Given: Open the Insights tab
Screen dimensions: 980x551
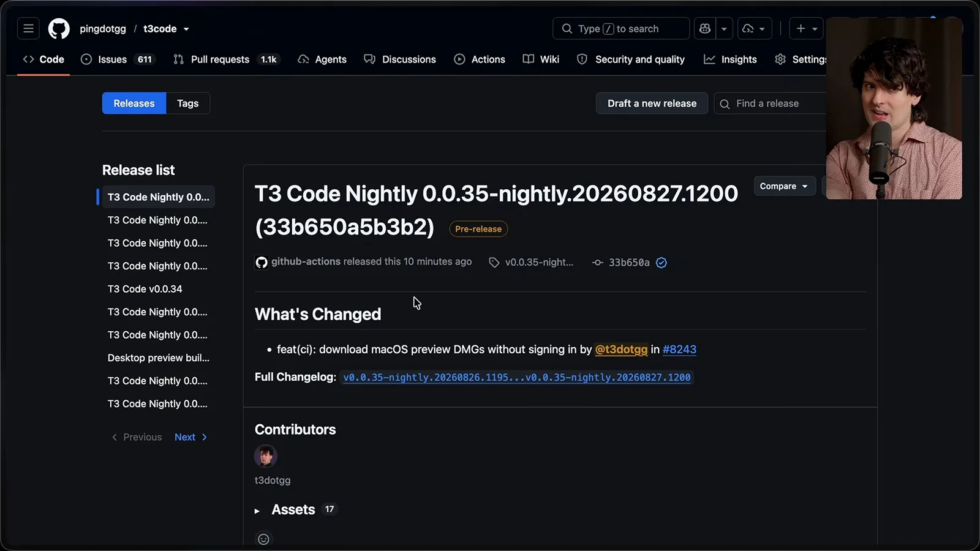Looking at the screenshot, I should click(x=730, y=59).
